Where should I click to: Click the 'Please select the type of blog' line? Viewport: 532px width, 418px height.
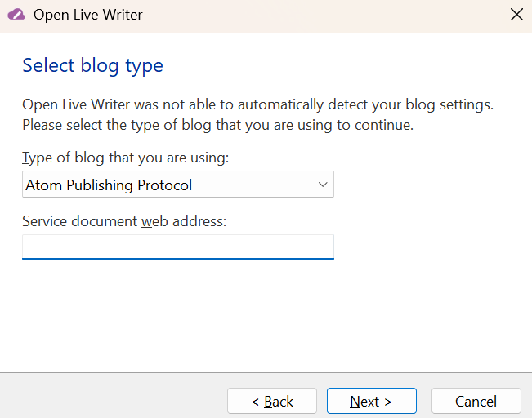[217, 125]
